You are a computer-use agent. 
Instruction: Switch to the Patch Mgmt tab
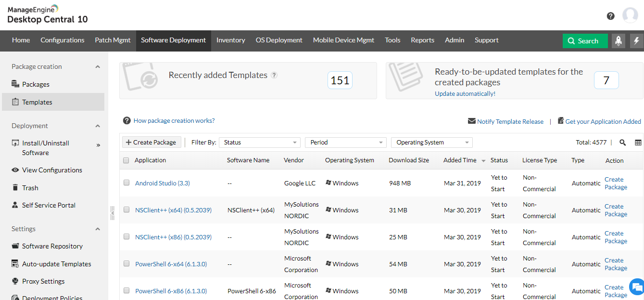tap(113, 40)
